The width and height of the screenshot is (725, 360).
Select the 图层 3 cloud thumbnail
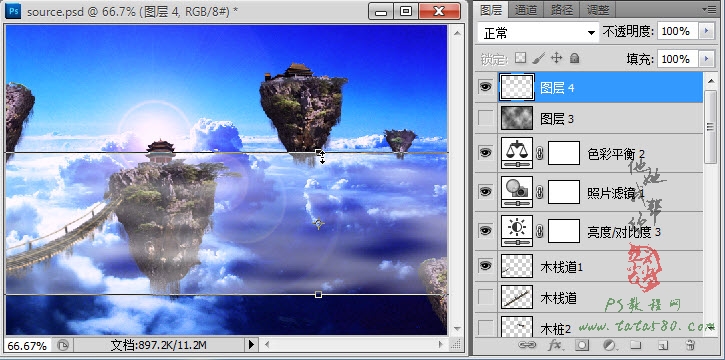click(x=517, y=119)
